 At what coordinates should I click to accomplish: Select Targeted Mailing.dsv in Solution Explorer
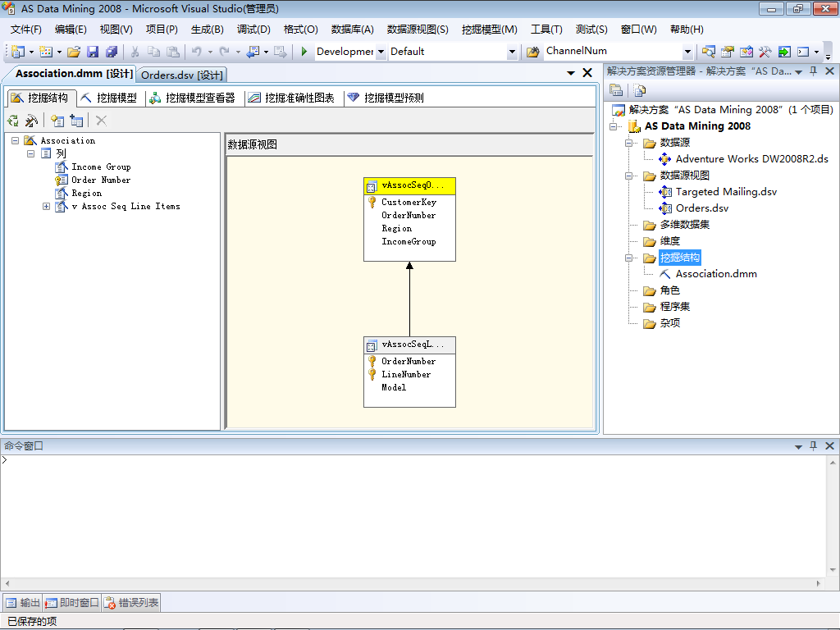(x=726, y=192)
